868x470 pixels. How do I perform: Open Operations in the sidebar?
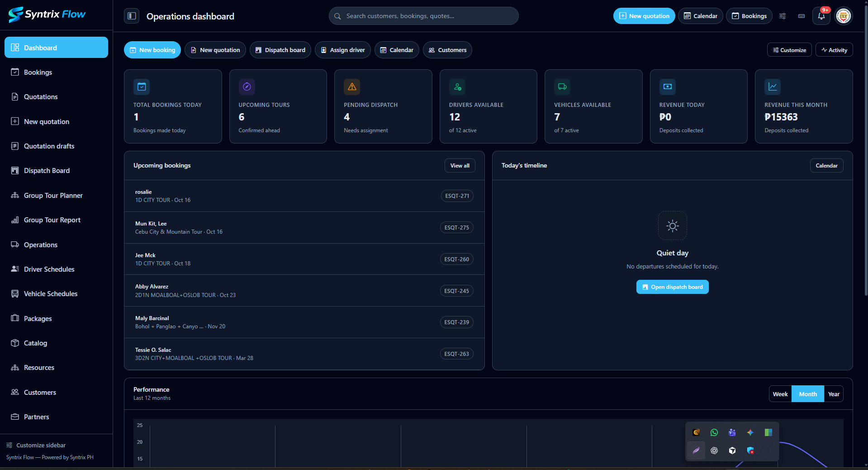(56, 245)
